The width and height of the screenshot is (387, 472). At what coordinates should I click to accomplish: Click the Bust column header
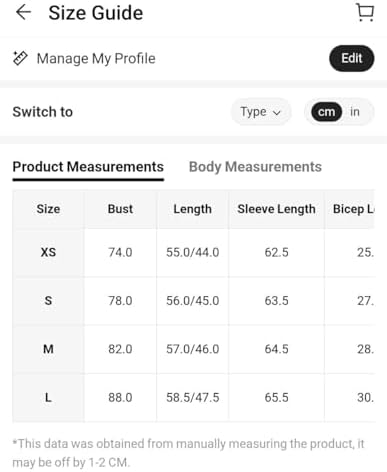point(120,209)
